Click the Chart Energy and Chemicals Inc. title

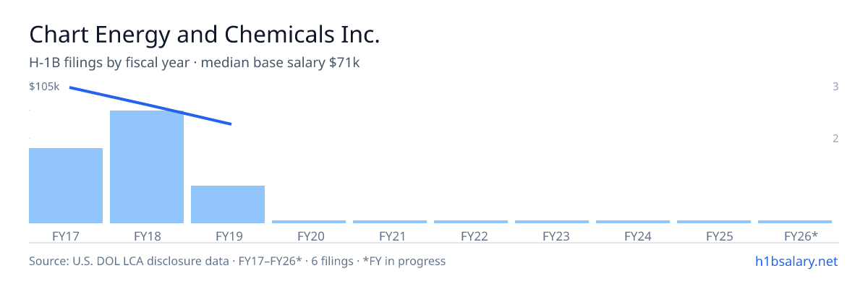click(x=204, y=34)
